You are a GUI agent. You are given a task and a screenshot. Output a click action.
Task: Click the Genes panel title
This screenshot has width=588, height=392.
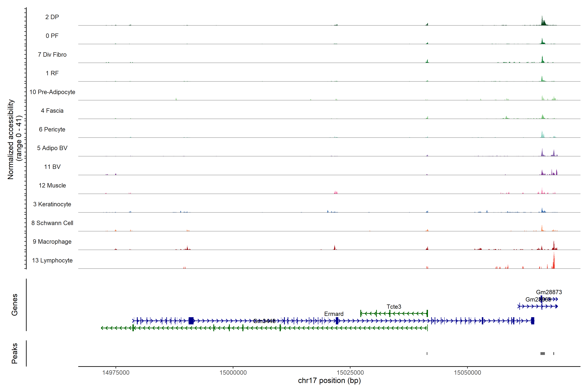(x=15, y=305)
